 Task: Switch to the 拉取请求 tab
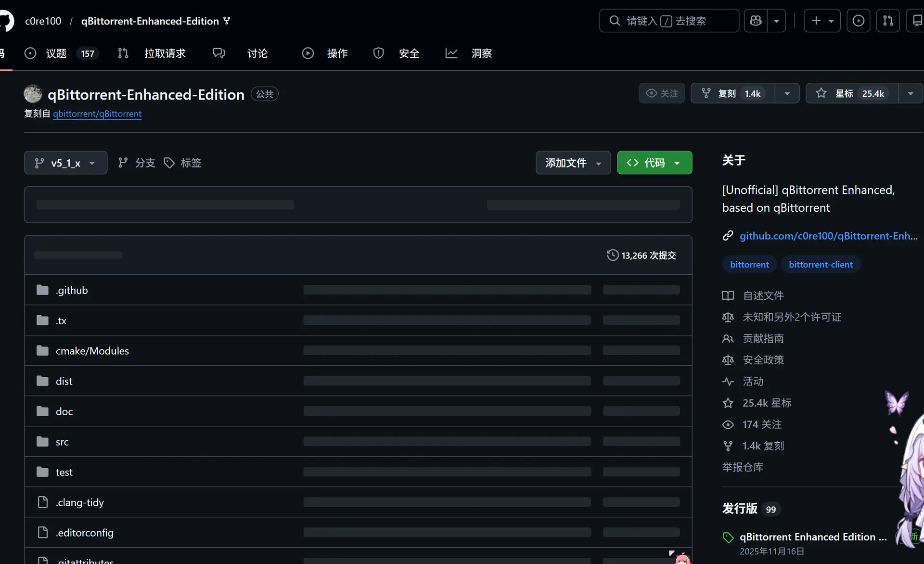click(152, 53)
